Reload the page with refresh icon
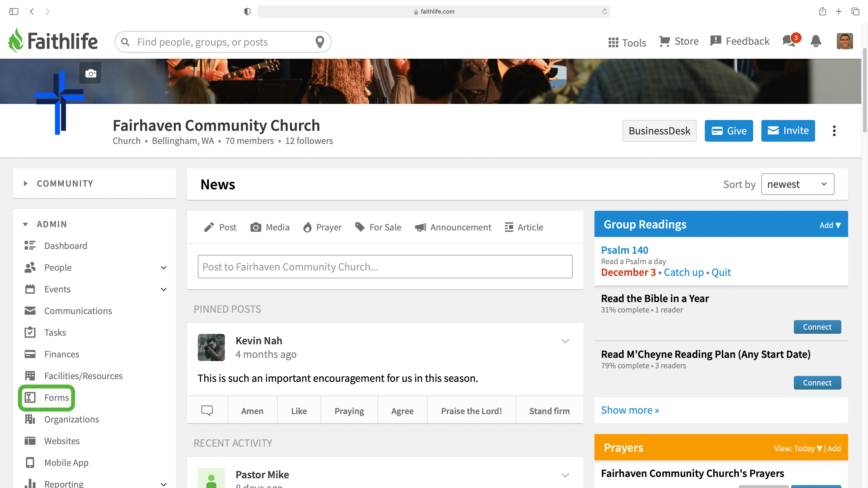 coord(604,12)
